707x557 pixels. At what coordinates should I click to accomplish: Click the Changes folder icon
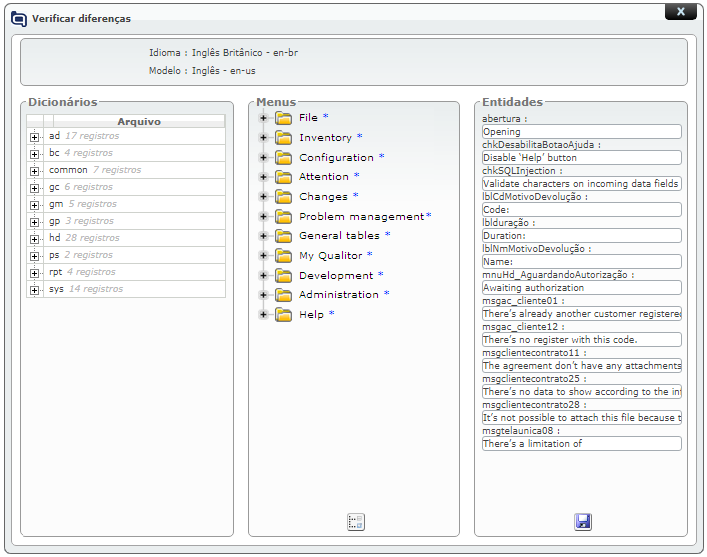click(284, 197)
